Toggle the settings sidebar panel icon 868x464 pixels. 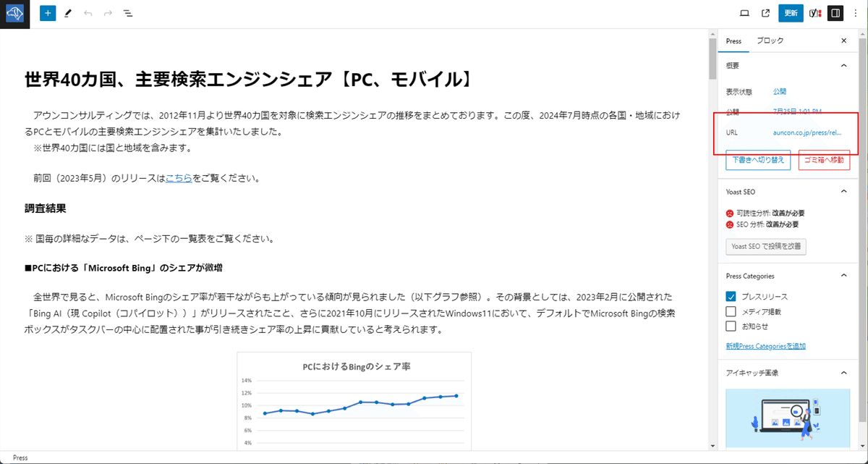click(835, 13)
